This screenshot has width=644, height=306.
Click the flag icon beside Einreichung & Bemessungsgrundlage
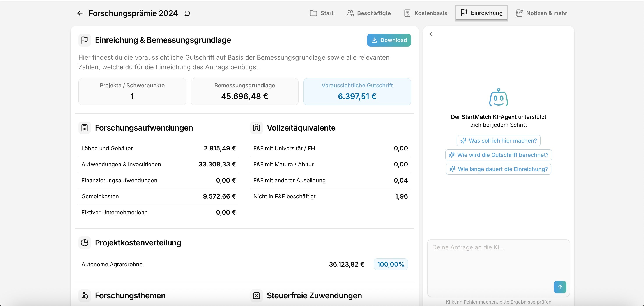click(x=85, y=40)
